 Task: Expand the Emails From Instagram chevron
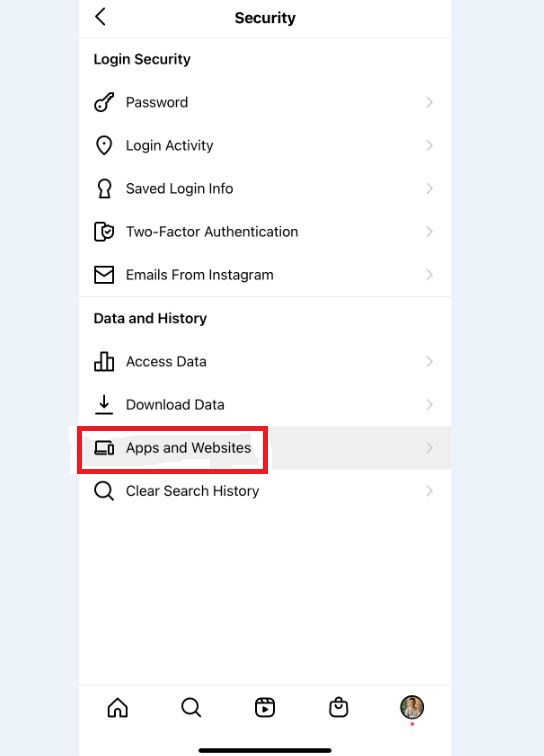(x=429, y=275)
